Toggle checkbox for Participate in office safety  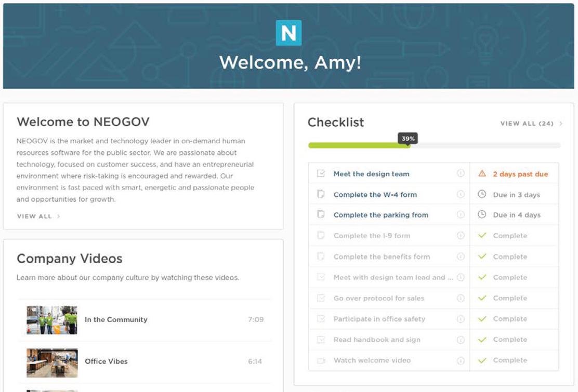pyautogui.click(x=321, y=319)
